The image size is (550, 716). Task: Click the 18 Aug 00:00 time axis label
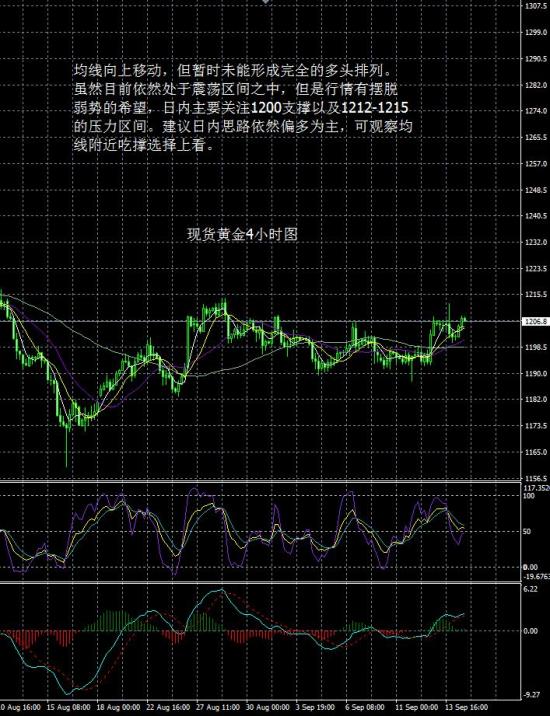(118, 708)
